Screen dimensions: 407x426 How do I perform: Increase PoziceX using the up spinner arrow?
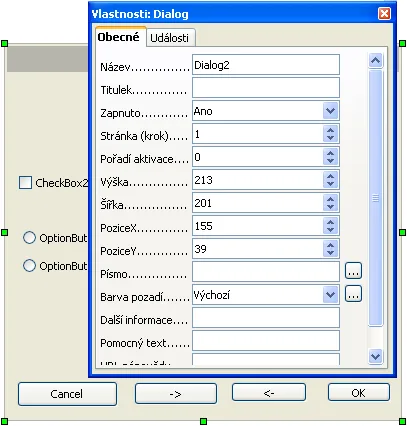pos(330,222)
